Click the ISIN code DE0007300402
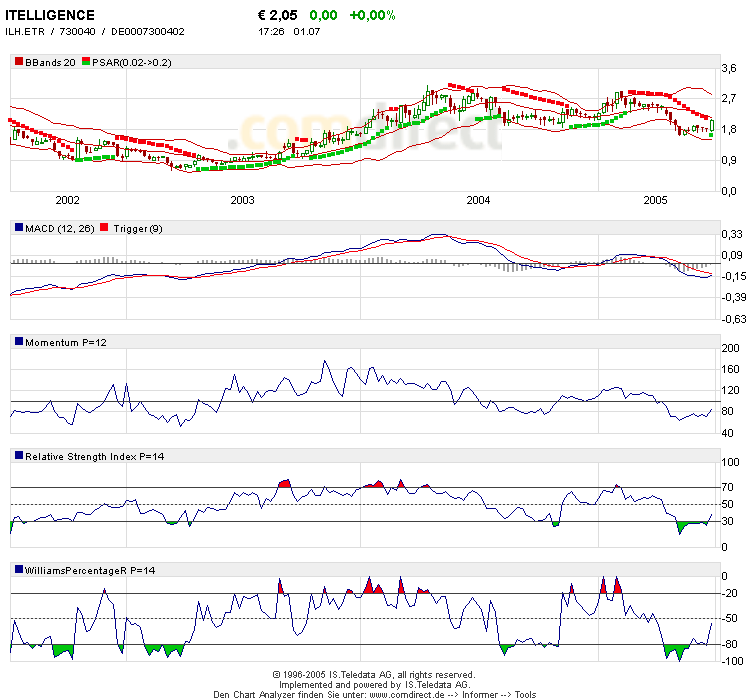 148,32
